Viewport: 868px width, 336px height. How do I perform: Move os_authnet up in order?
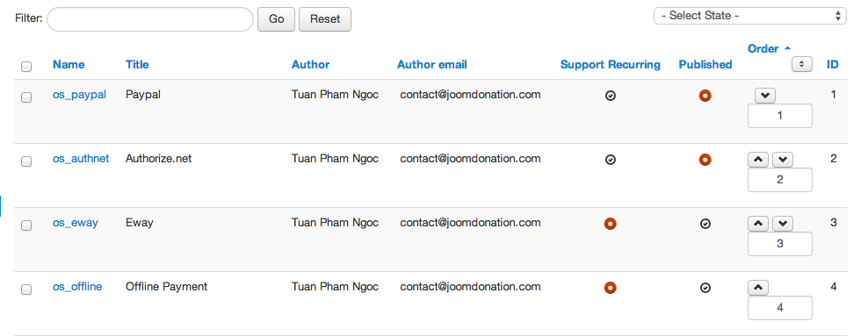point(758,160)
